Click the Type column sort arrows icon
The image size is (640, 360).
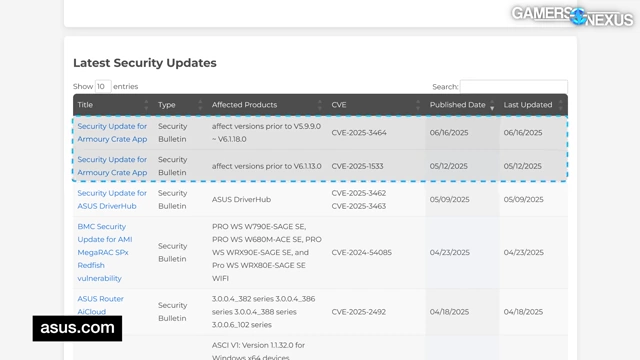200,105
